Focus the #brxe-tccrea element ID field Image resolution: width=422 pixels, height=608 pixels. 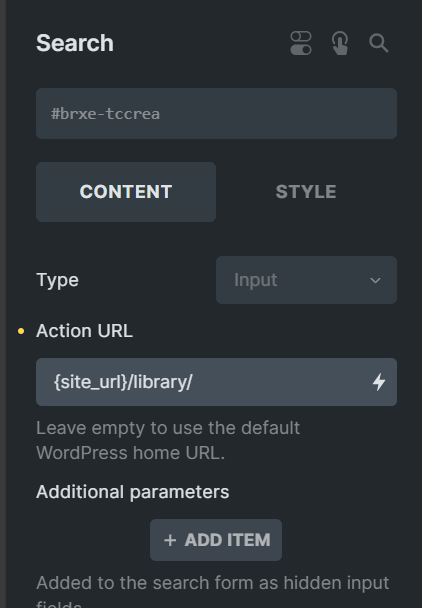216,114
